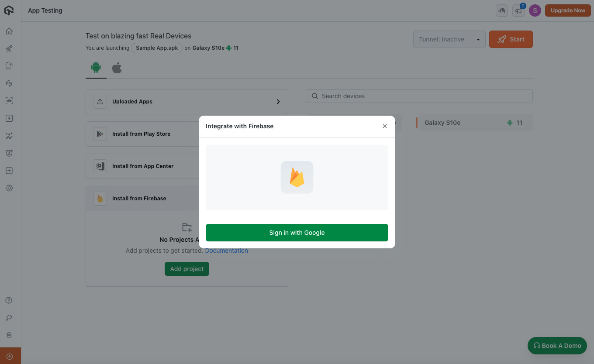
Task: Open the Documentation link
Action: pyautogui.click(x=226, y=251)
